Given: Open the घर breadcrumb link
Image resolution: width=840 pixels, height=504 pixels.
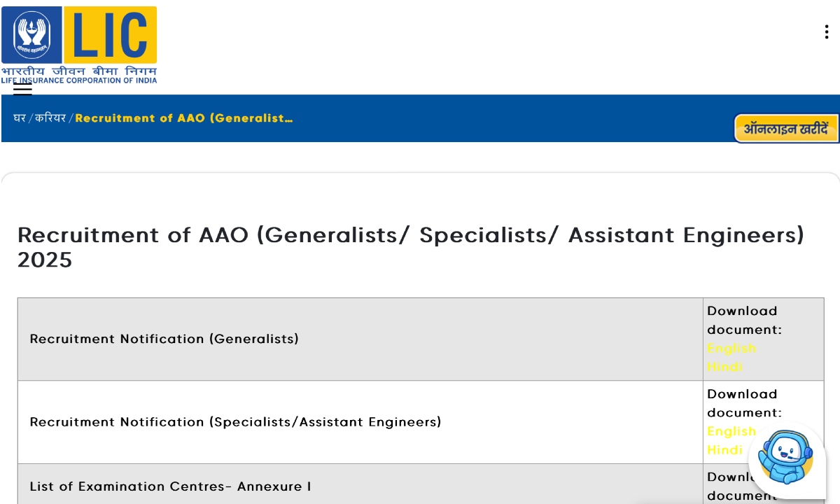Looking at the screenshot, I should [x=20, y=118].
